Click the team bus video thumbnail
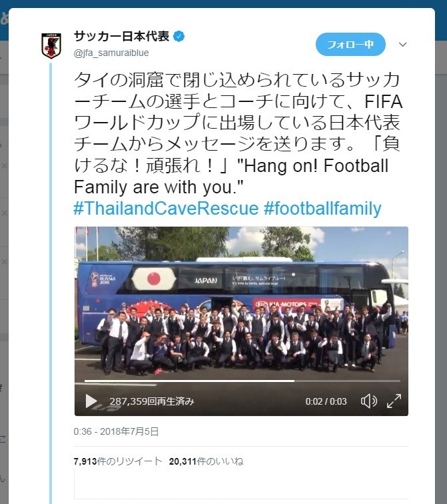 click(241, 302)
